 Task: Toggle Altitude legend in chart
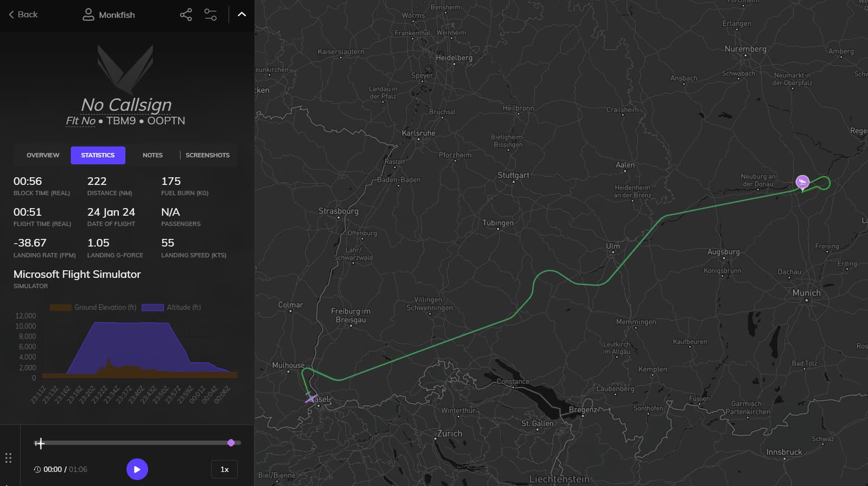click(171, 307)
